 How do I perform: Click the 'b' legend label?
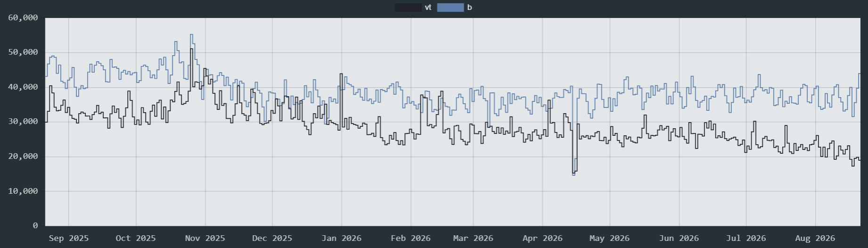[x=469, y=8]
